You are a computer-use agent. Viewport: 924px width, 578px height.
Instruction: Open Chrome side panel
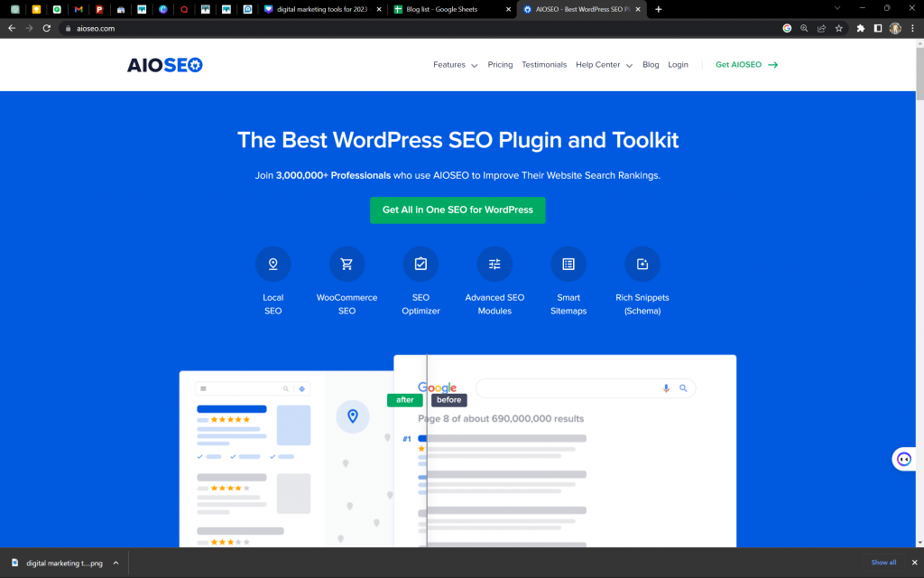coord(877,28)
